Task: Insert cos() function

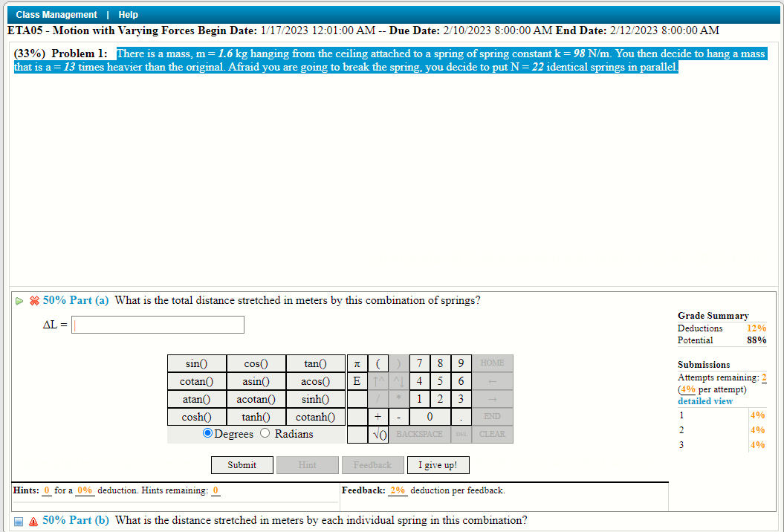Action: click(x=256, y=363)
